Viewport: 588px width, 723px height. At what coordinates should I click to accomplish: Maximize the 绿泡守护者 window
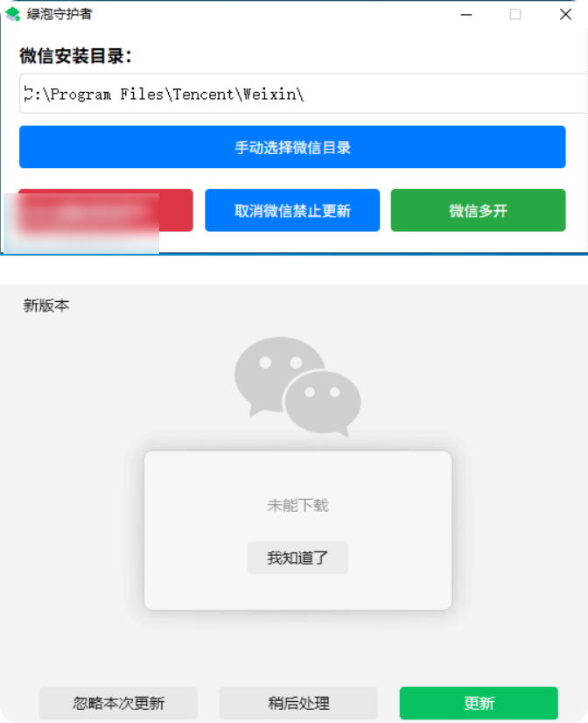click(x=515, y=15)
